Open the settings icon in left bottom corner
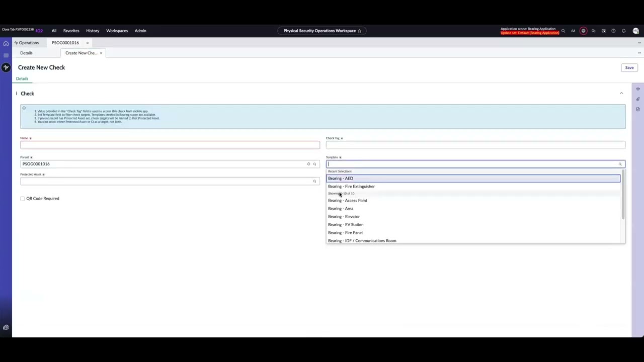The width and height of the screenshot is (644, 362). [6, 327]
